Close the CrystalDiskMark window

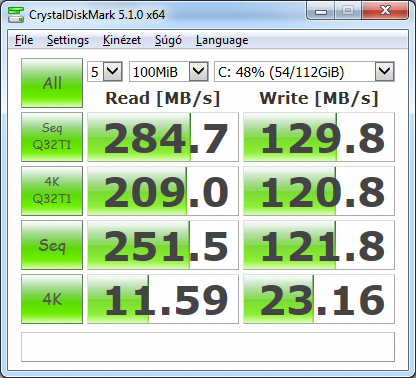(385, 11)
